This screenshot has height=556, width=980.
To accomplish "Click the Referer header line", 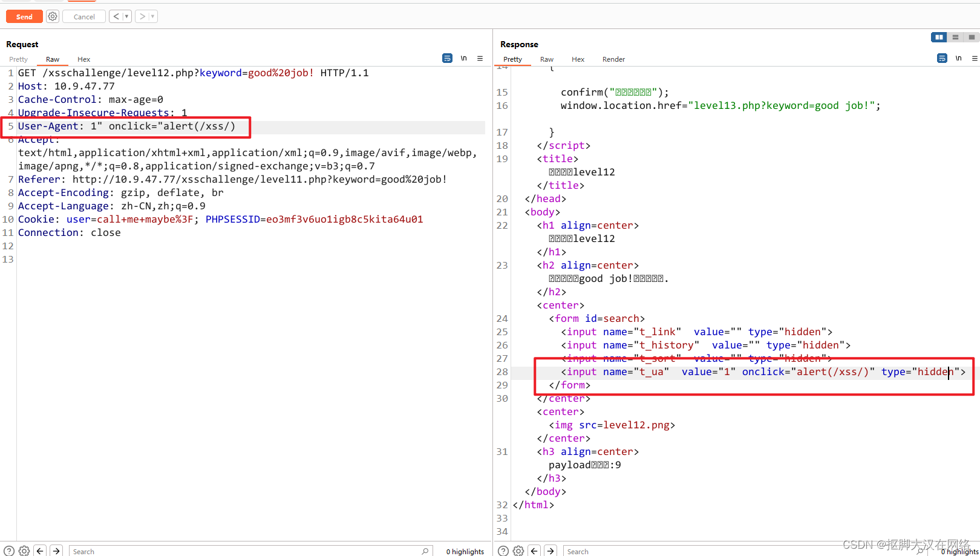I will click(233, 179).
